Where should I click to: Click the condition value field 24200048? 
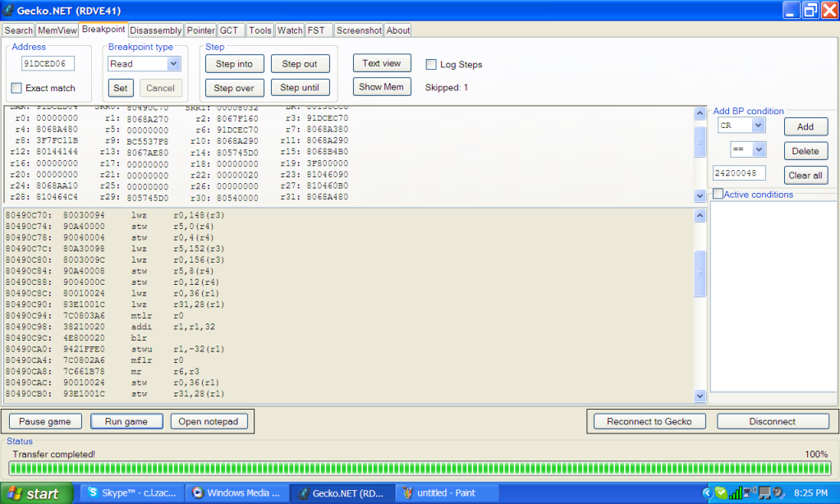pyautogui.click(x=739, y=173)
